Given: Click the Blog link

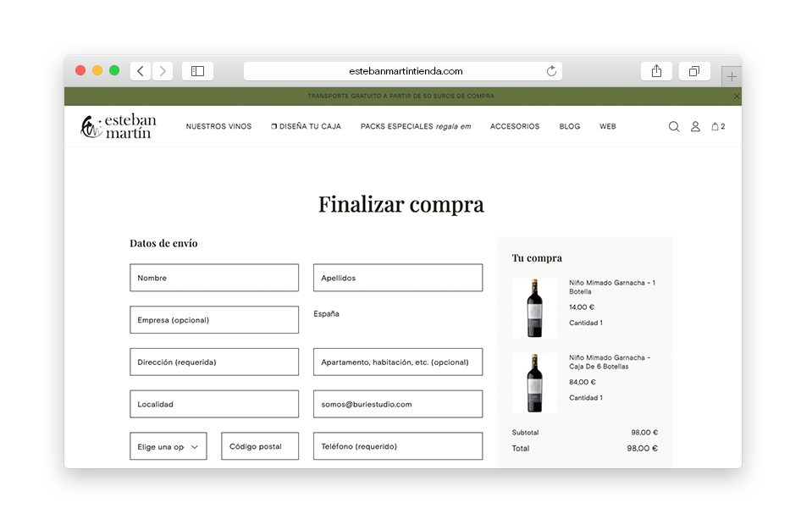Looking at the screenshot, I should 569,127.
